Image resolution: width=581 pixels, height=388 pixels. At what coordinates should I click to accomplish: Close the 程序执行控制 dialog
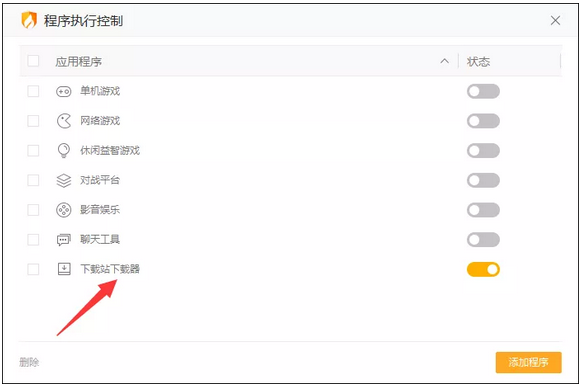(x=555, y=20)
